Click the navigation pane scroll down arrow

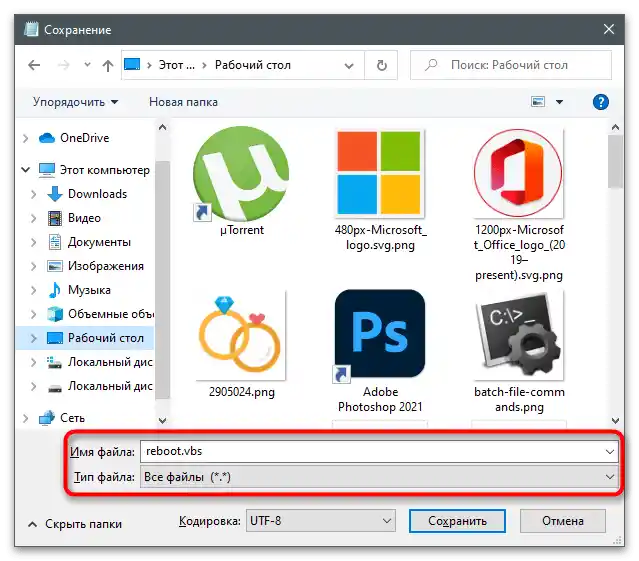[x=162, y=420]
